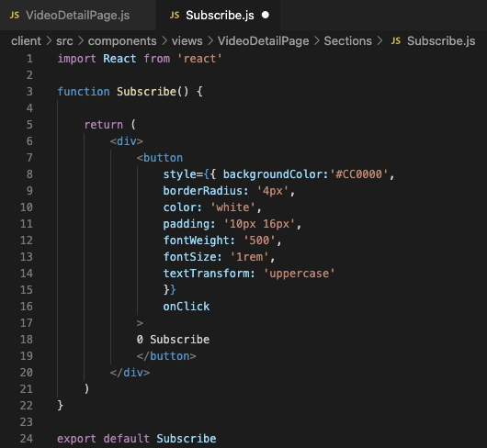
Task: Click the closing </div> tag
Action: (x=130, y=373)
